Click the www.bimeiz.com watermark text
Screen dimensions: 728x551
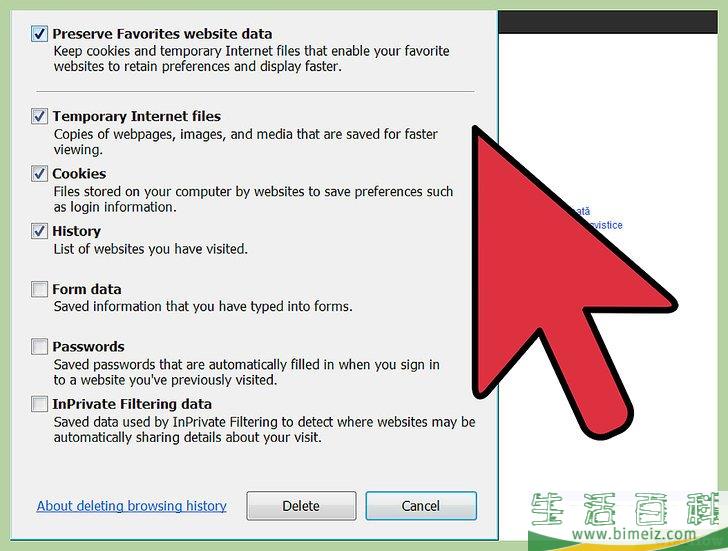pos(634,534)
